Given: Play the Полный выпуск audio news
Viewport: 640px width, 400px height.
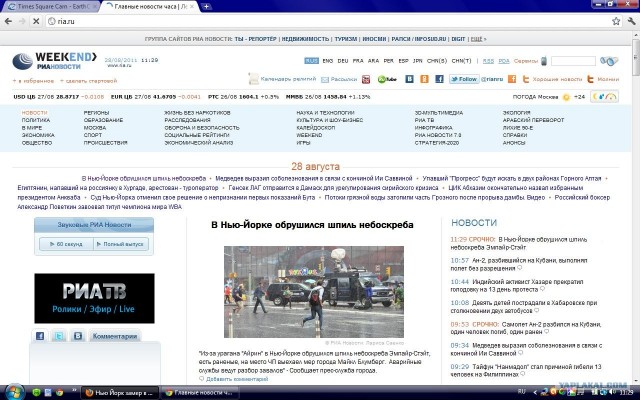Looking at the screenshot, I should pos(121,244).
